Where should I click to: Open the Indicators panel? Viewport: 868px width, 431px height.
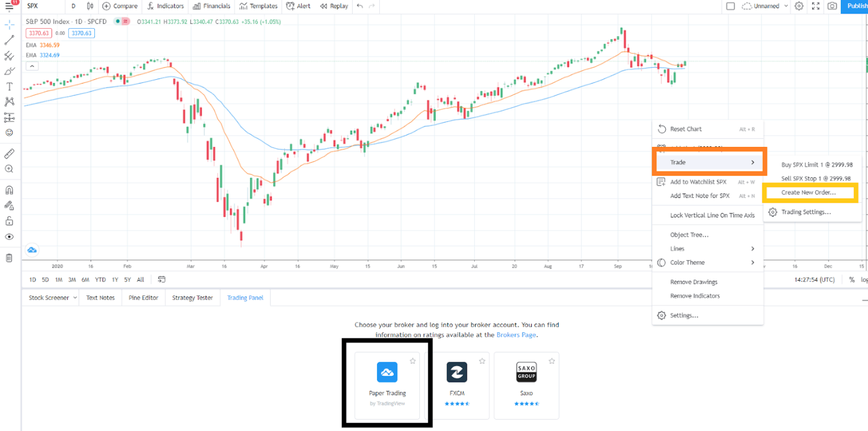tap(166, 6)
